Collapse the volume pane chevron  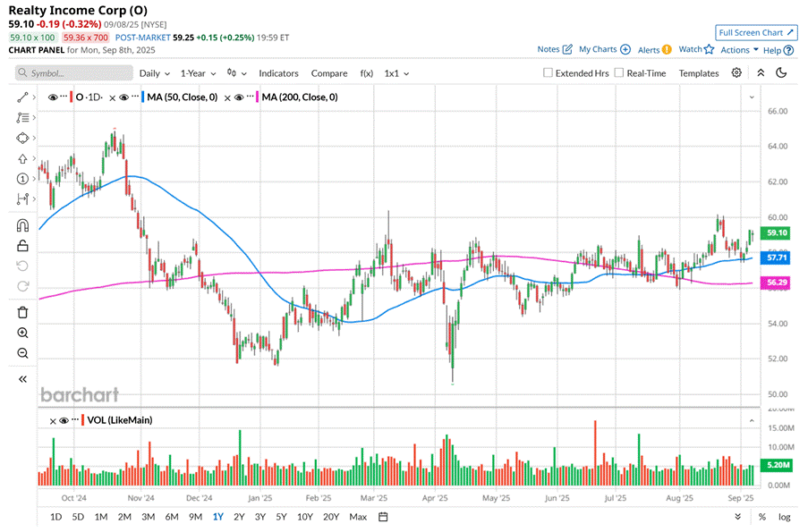[752, 421]
